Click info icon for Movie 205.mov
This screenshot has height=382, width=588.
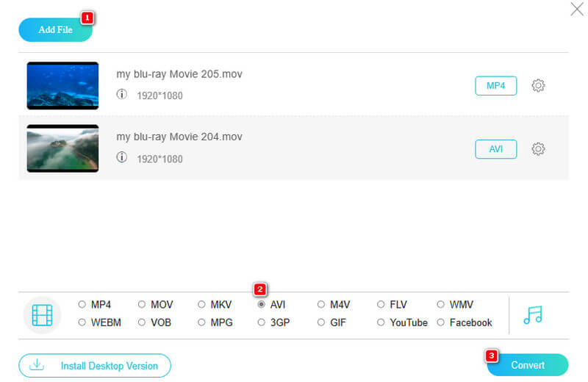[121, 95]
